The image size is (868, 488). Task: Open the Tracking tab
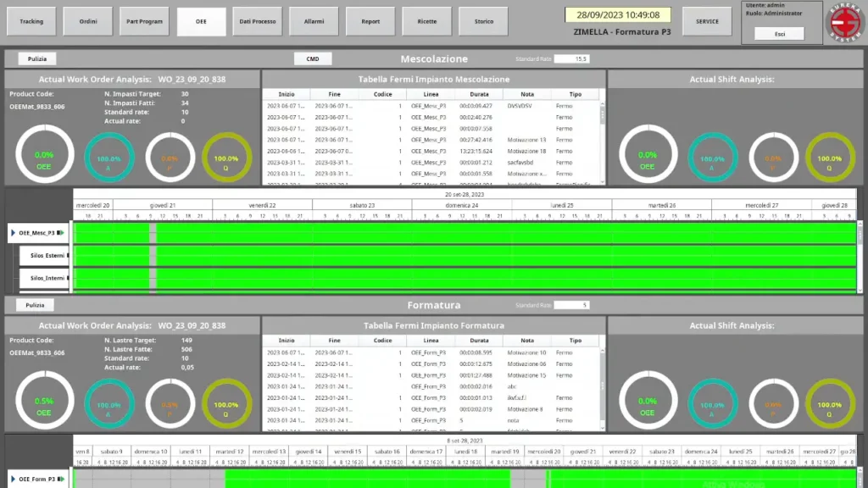tap(31, 21)
